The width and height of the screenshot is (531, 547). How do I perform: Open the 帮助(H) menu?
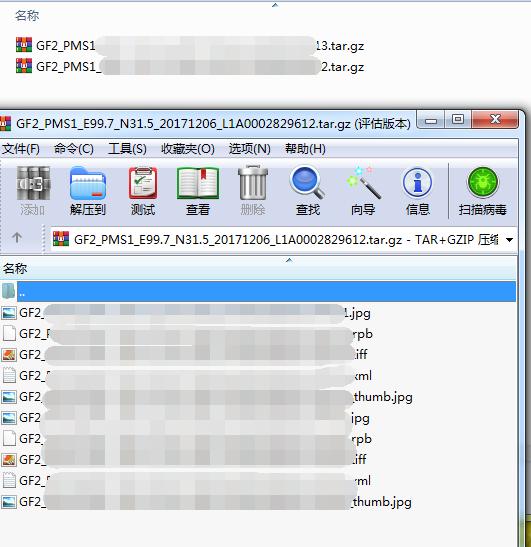(x=305, y=149)
